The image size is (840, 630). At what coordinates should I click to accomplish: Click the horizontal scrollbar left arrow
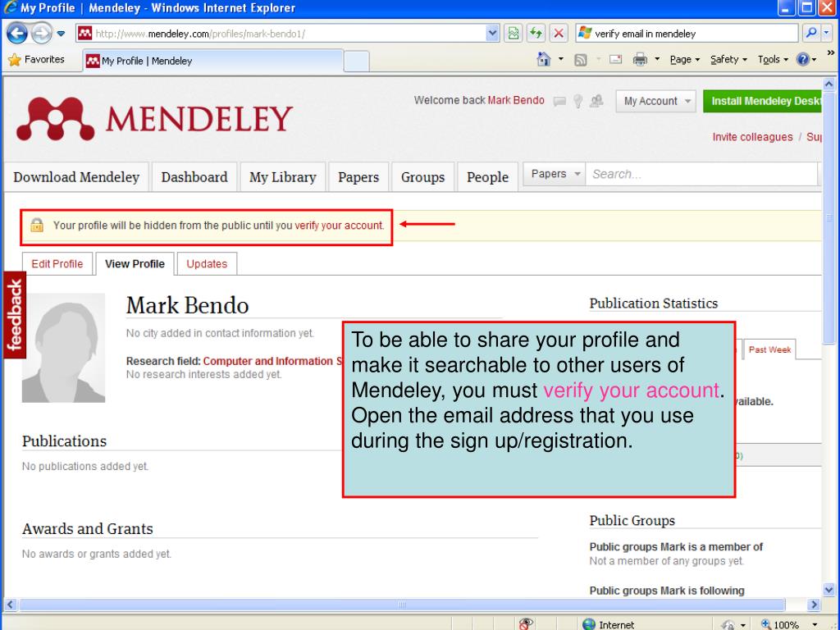[11, 605]
